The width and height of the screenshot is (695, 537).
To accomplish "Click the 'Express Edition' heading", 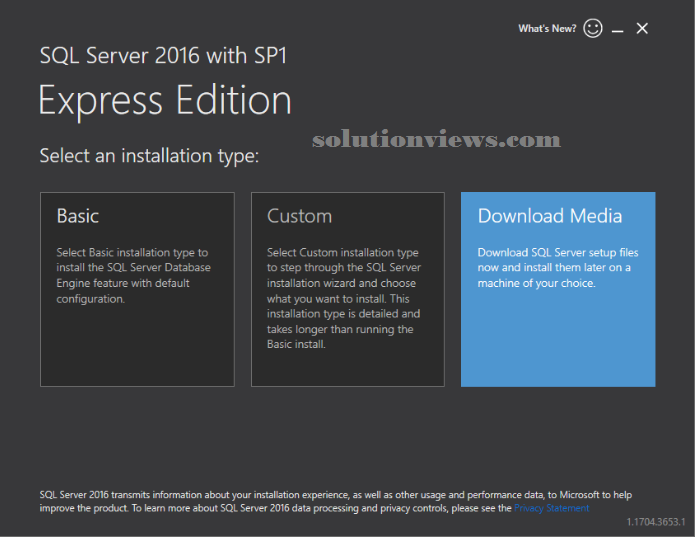I will (165, 101).
